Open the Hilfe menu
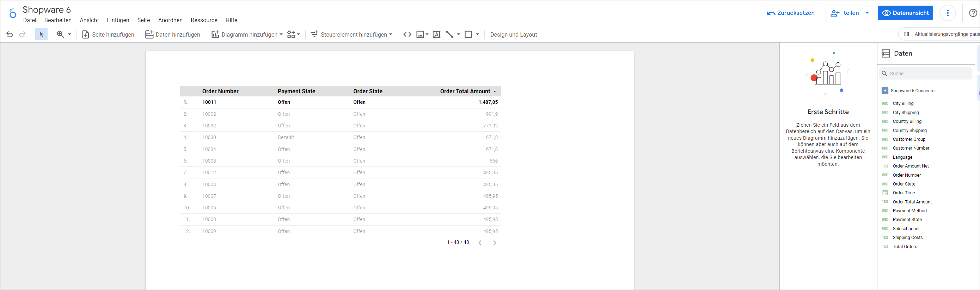Viewport: 980px width, 290px height. pyautogui.click(x=231, y=20)
